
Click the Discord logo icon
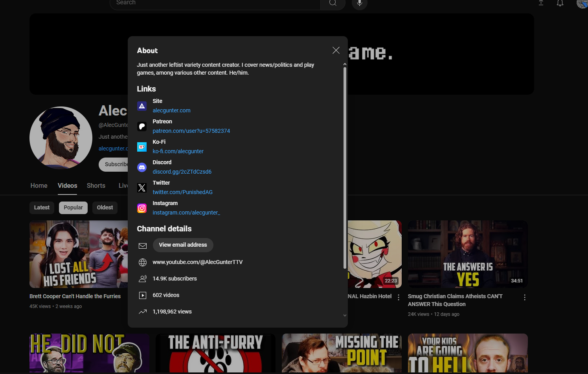point(142,167)
